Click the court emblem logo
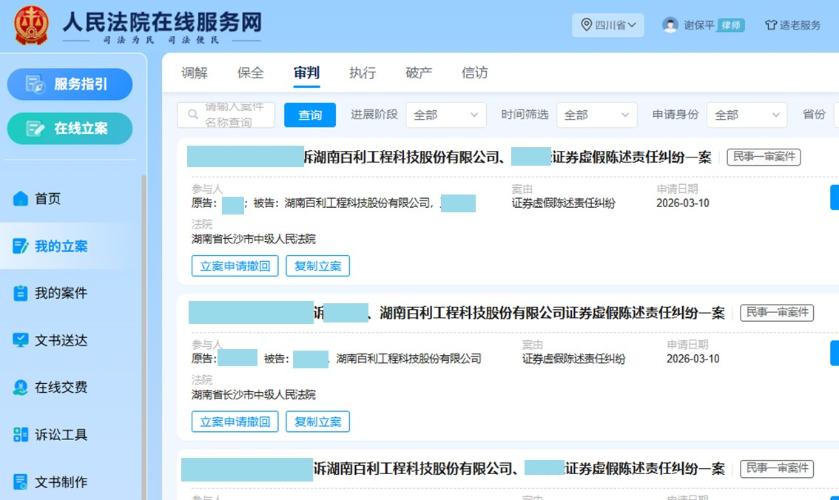Image resolution: width=839 pixels, height=500 pixels. (31, 25)
